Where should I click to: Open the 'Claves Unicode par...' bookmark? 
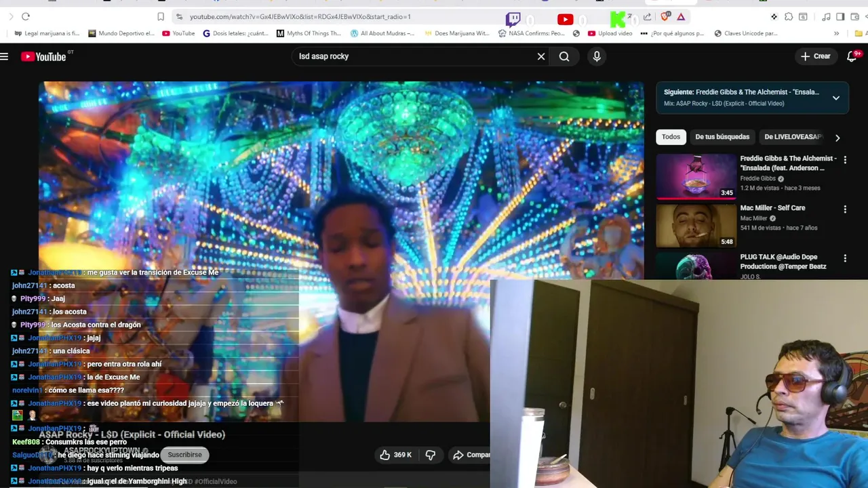click(745, 33)
